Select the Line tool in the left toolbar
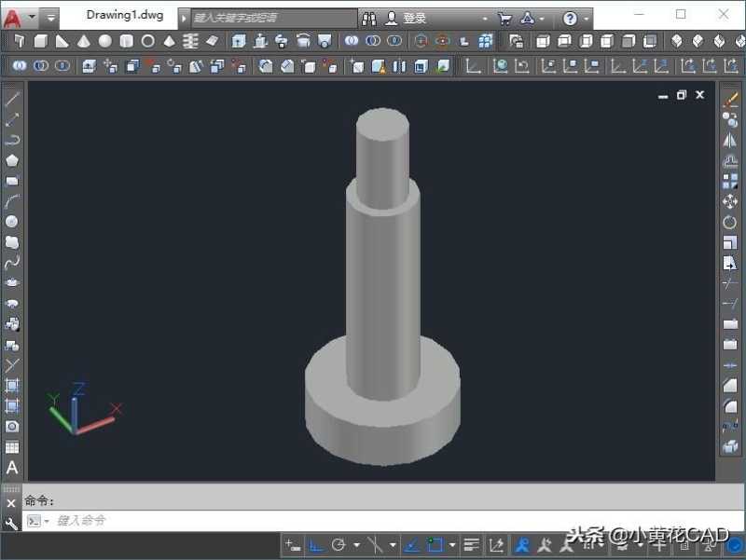This screenshot has height=560, width=746. [10, 99]
